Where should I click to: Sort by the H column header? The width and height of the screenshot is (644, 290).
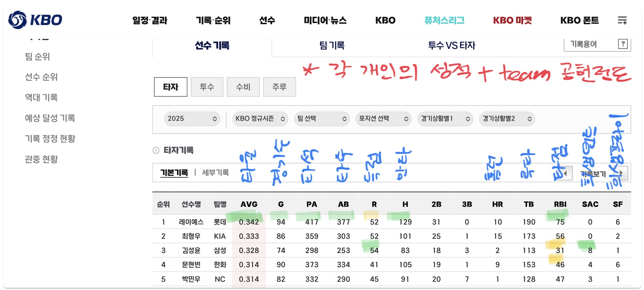(405, 205)
